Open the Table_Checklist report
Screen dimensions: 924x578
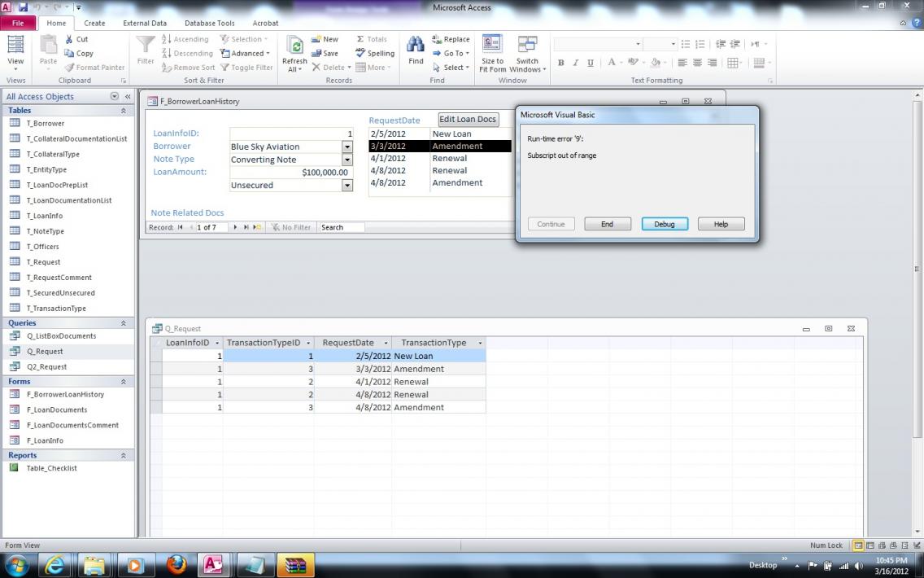point(51,468)
